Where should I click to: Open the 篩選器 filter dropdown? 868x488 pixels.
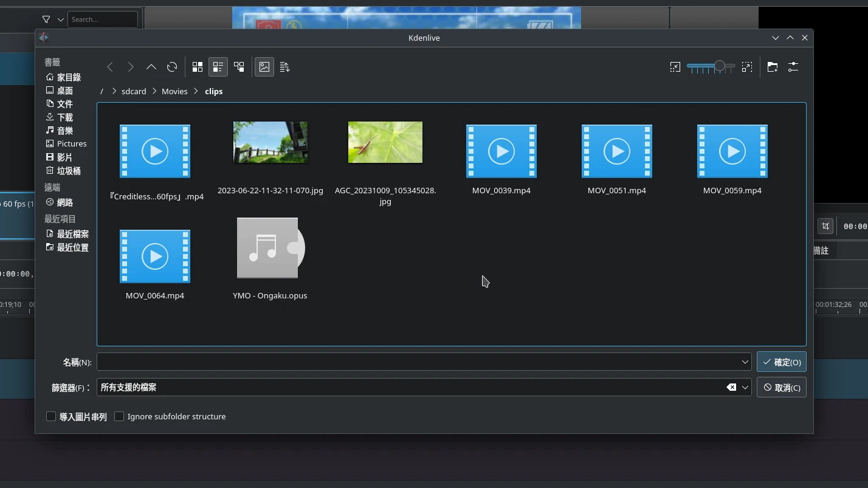click(745, 388)
